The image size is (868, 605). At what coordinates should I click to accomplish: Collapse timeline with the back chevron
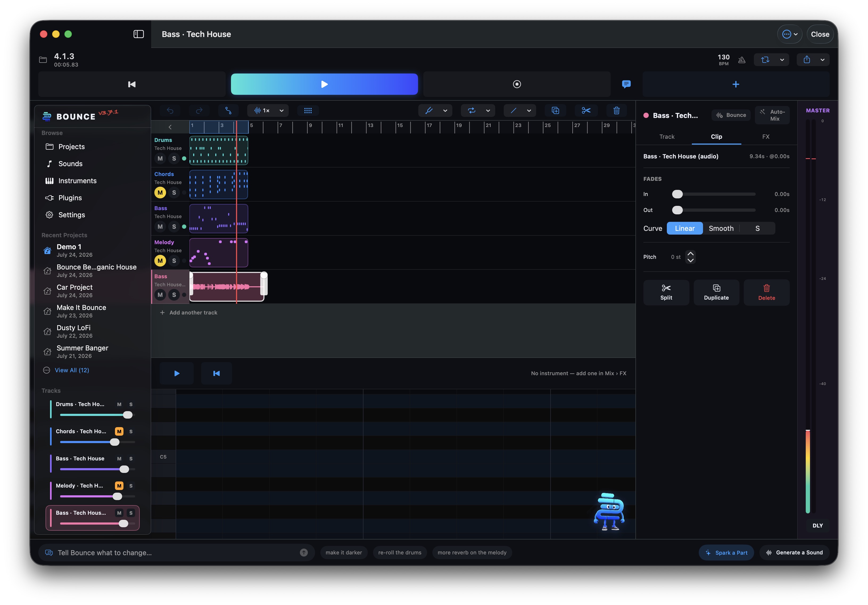pyautogui.click(x=170, y=127)
